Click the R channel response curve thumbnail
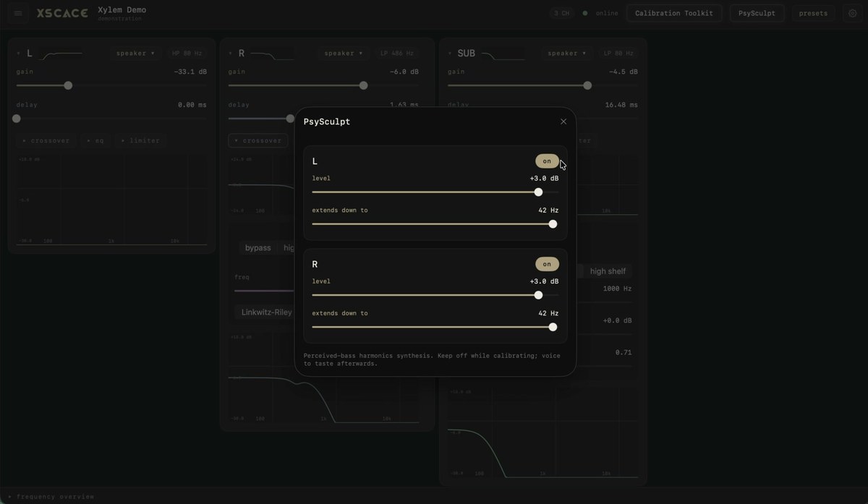Image resolution: width=868 pixels, height=504 pixels. tap(273, 54)
